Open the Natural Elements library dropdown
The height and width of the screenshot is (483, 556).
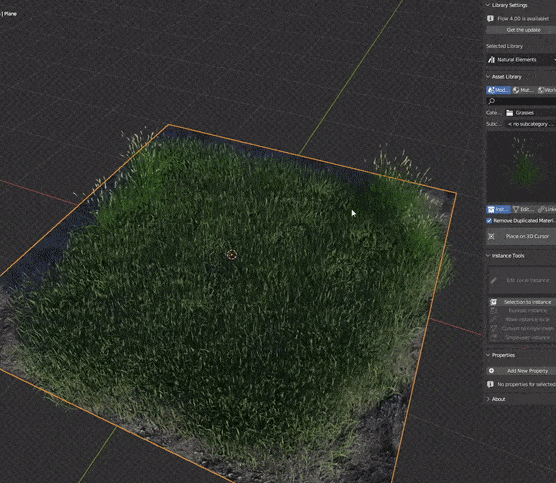point(521,60)
